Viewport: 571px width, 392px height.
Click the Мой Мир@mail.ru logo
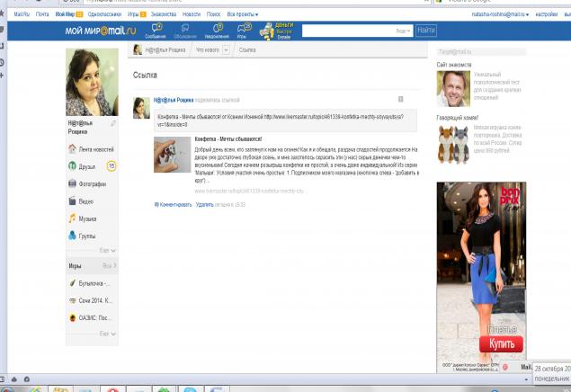click(101, 31)
